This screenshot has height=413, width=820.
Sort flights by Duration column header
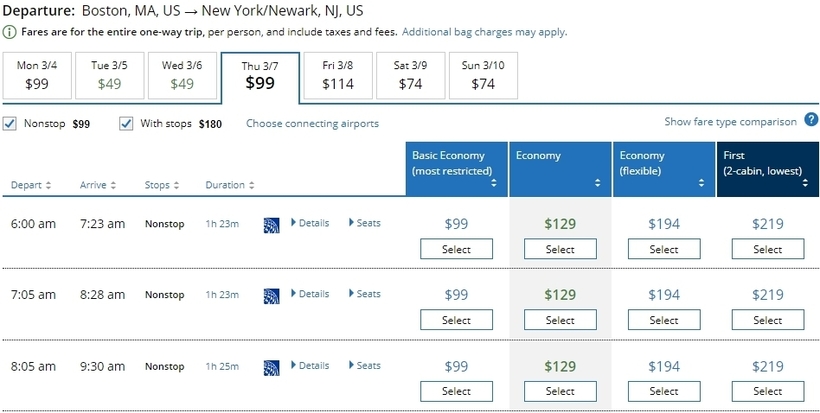click(x=230, y=185)
